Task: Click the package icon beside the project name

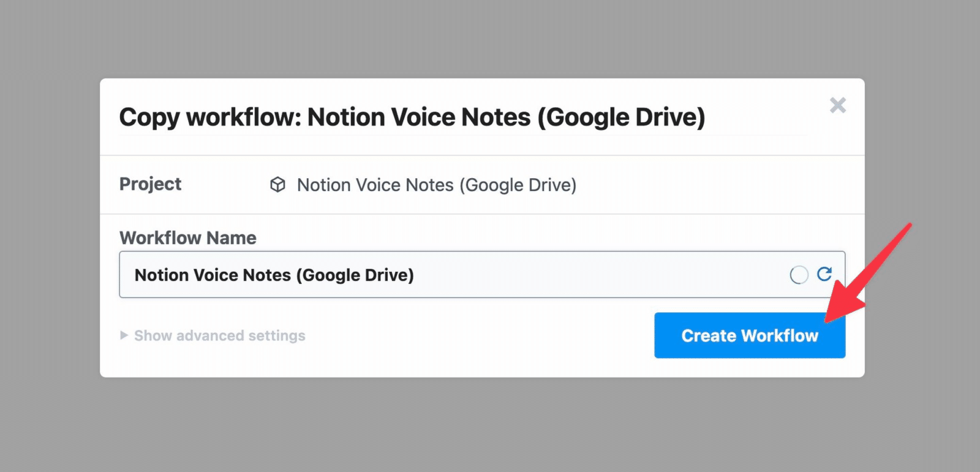Action: [278, 184]
